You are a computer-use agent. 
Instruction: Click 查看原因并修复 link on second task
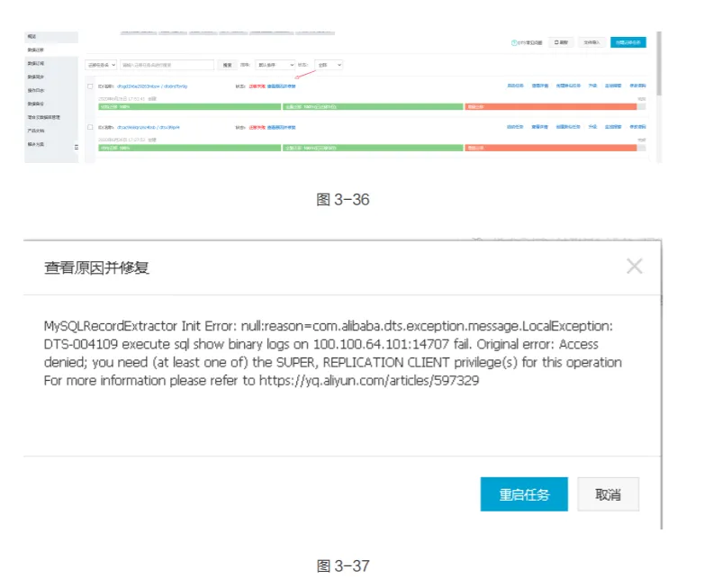point(281,127)
